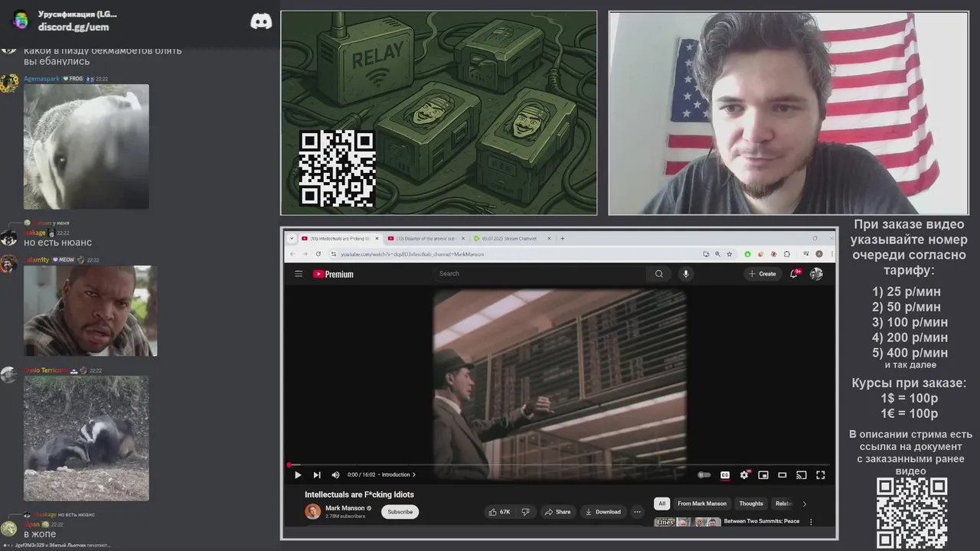Click the search magnifier button
The image size is (980, 551).
[658, 273]
